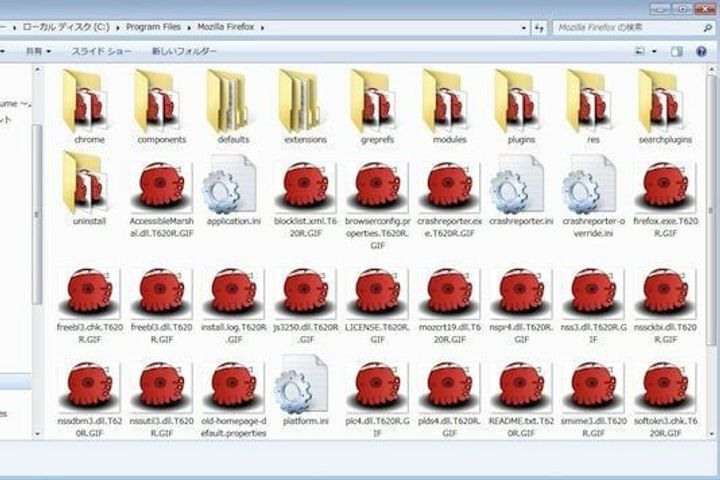This screenshot has width=720, height=480.
Task: Select the crashreporter.ini file icon
Action: coord(518,184)
